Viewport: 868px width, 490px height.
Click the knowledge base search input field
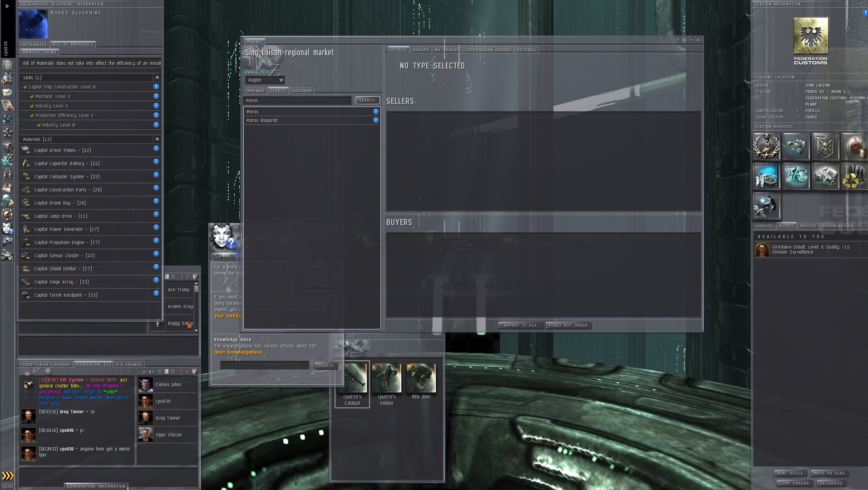click(265, 365)
